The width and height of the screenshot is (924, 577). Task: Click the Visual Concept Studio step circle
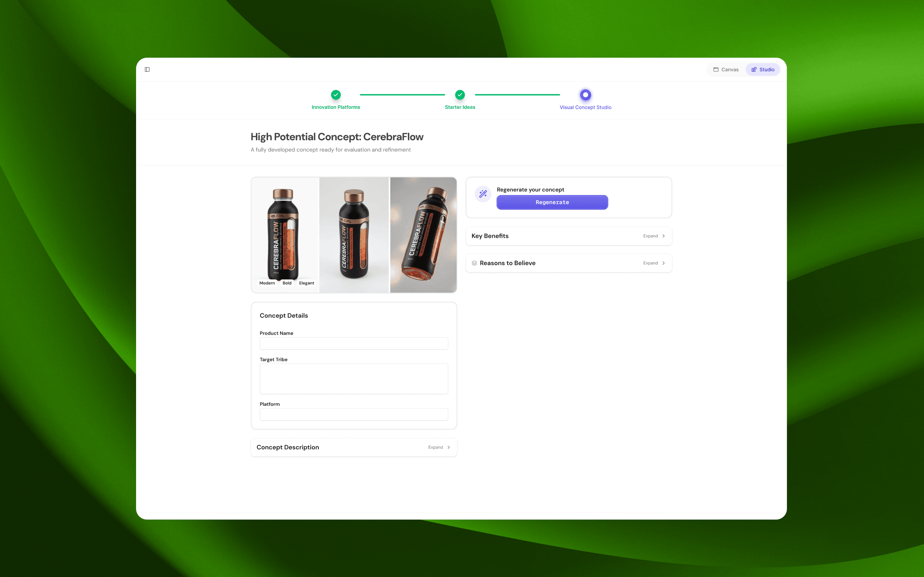[585, 94]
